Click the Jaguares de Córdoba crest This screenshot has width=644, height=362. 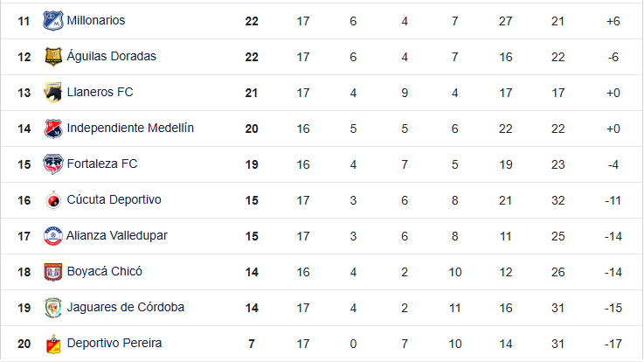coord(53,308)
